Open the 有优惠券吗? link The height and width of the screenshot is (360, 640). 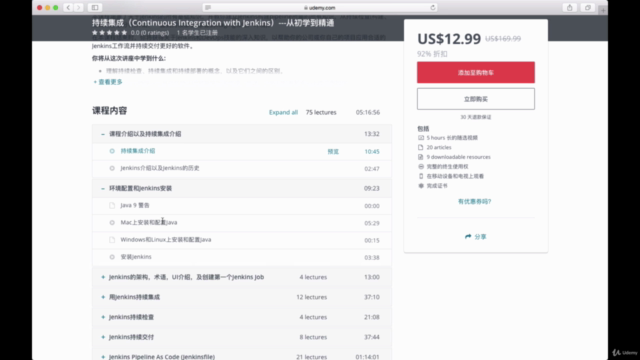click(474, 201)
